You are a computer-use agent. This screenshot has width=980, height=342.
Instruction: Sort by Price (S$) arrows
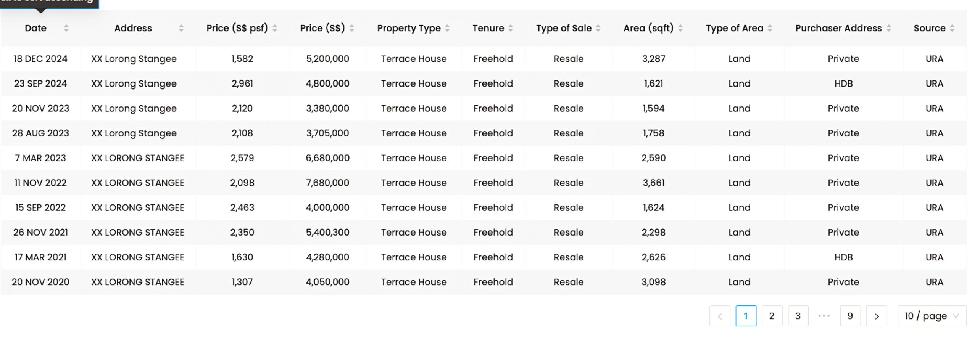[x=352, y=28]
